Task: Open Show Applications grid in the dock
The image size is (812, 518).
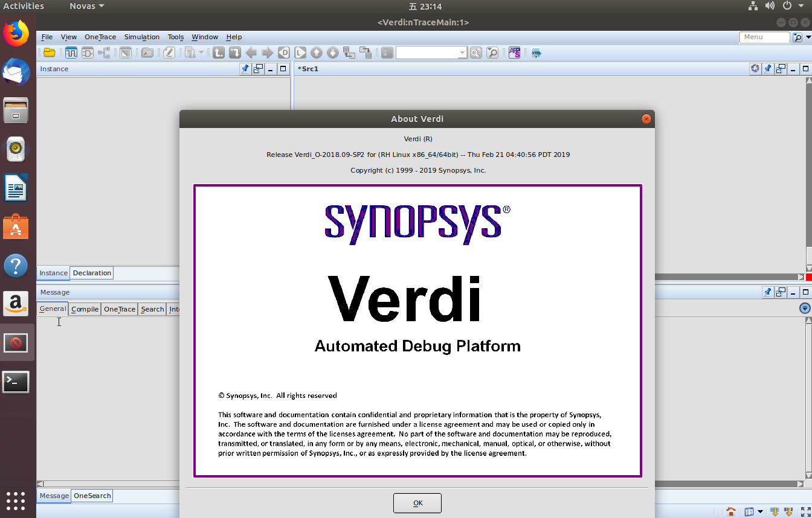Action: [x=16, y=500]
